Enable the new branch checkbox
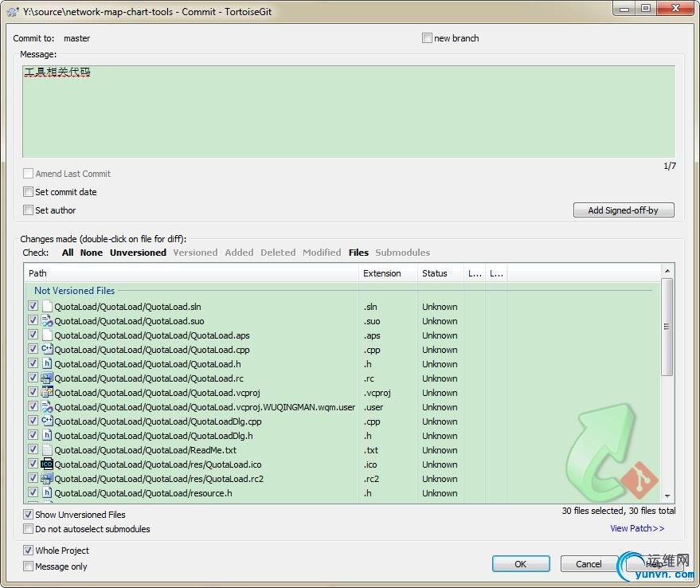This screenshot has height=588, width=700. (x=427, y=38)
